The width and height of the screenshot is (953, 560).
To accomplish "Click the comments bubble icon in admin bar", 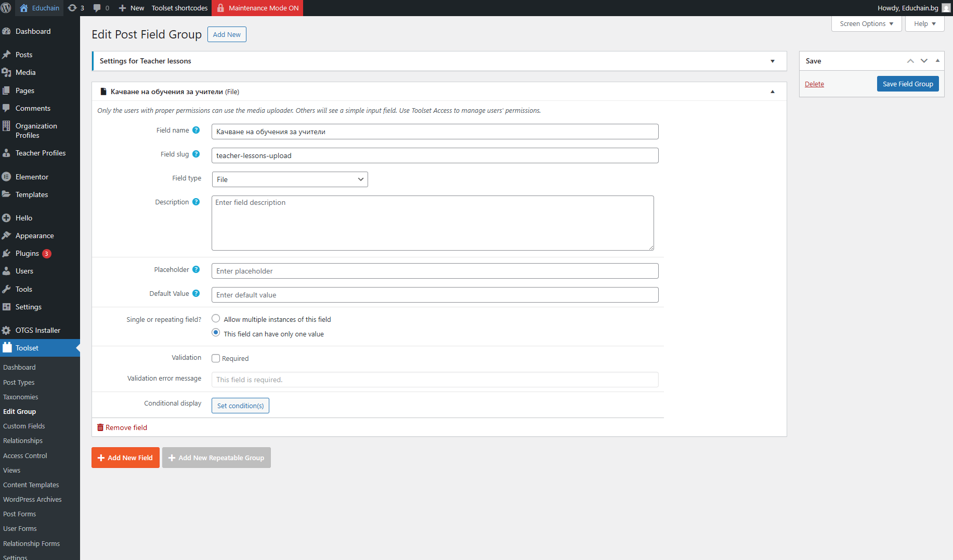I will tap(97, 8).
